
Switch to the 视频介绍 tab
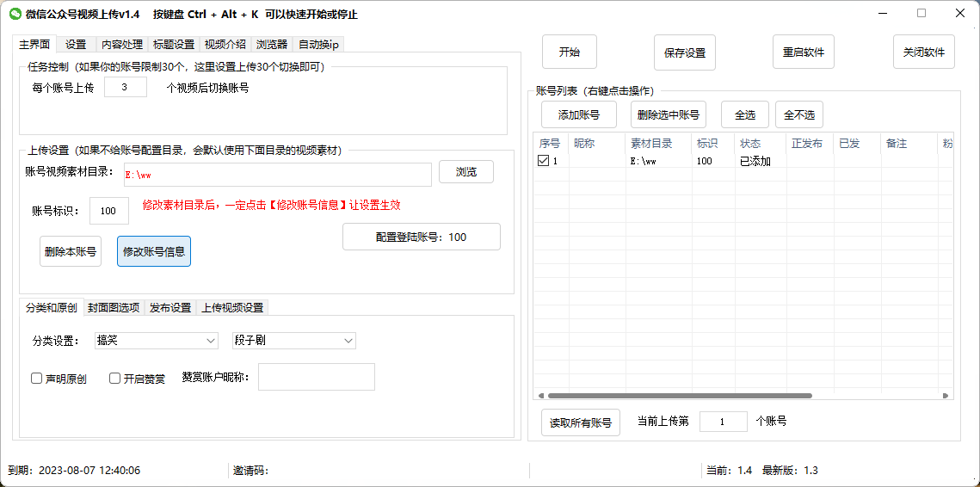[x=225, y=45]
